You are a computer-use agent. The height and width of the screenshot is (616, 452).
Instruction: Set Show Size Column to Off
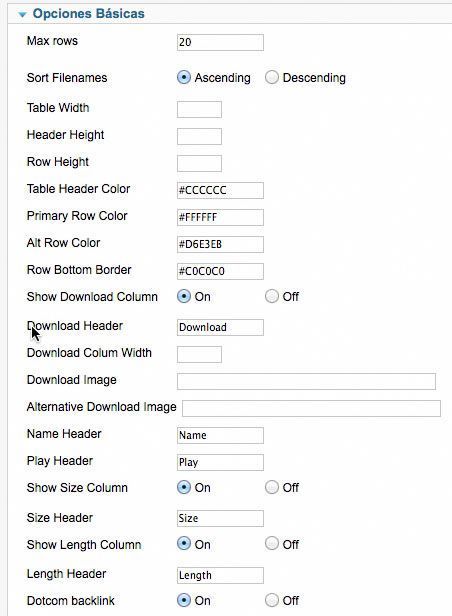[x=272, y=487]
